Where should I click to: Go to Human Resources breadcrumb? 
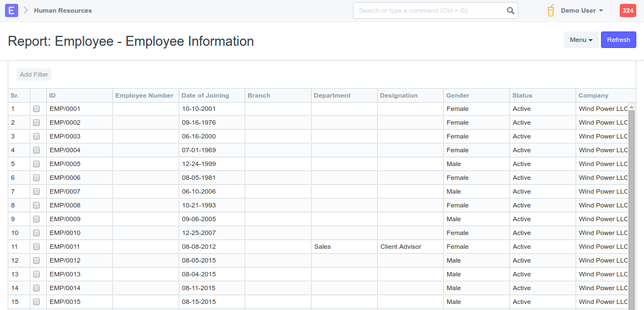point(63,10)
